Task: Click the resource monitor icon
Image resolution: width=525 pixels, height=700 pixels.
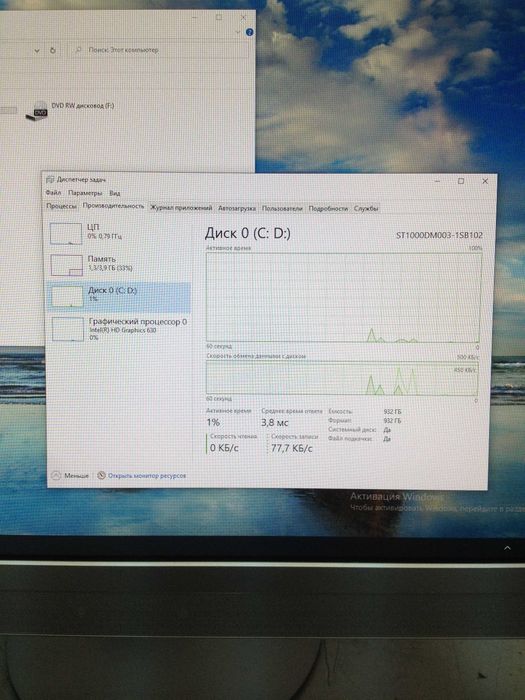Action: coord(101,475)
